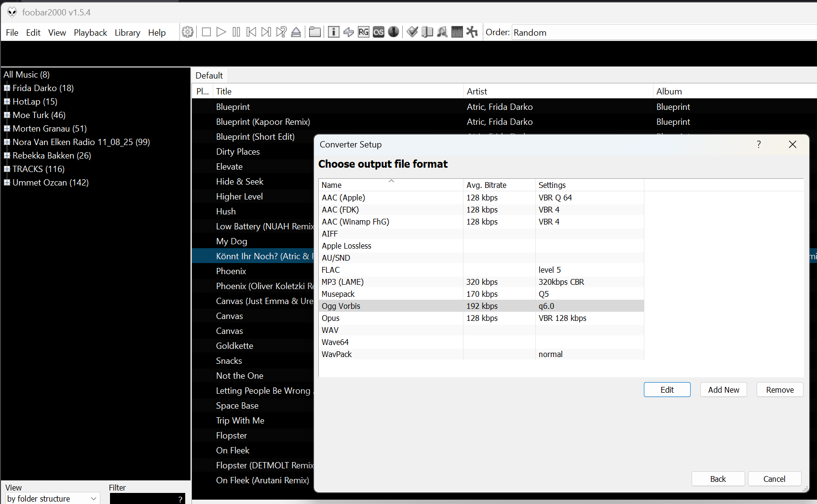The width and height of the screenshot is (817, 504).
Task: Sort playlist by Artist column header
Action: point(558,91)
